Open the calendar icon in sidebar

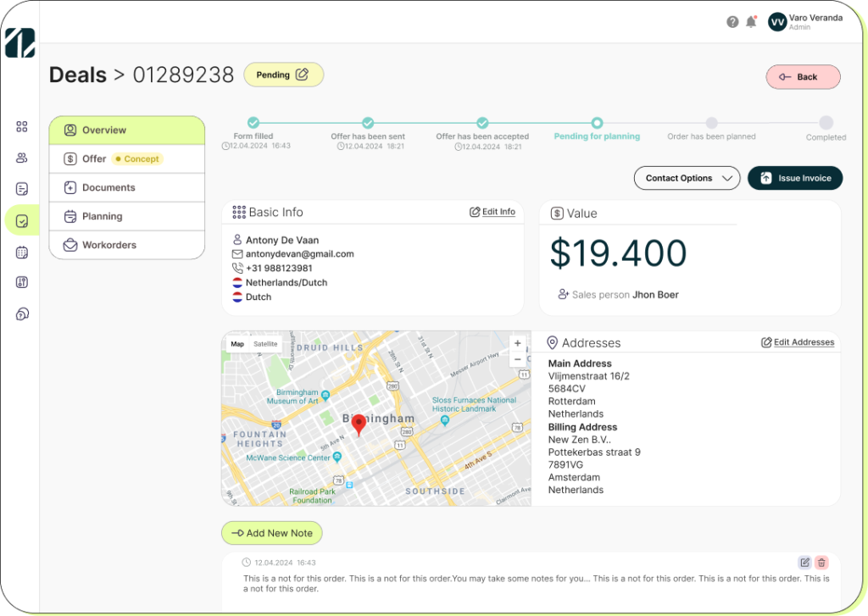tap(22, 252)
